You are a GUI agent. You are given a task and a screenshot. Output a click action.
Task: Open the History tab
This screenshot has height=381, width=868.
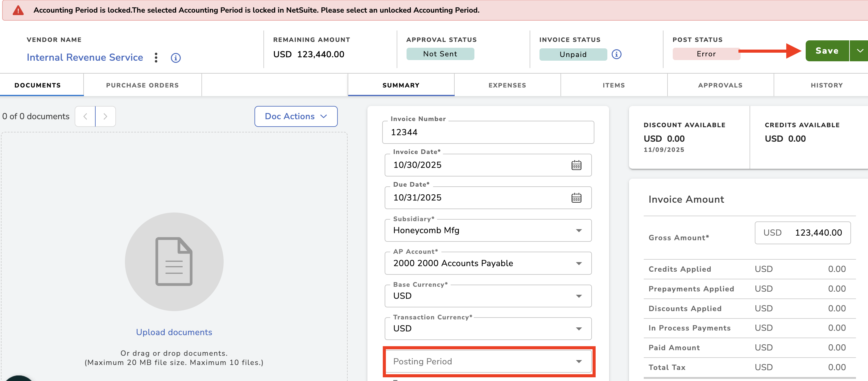[x=827, y=85]
